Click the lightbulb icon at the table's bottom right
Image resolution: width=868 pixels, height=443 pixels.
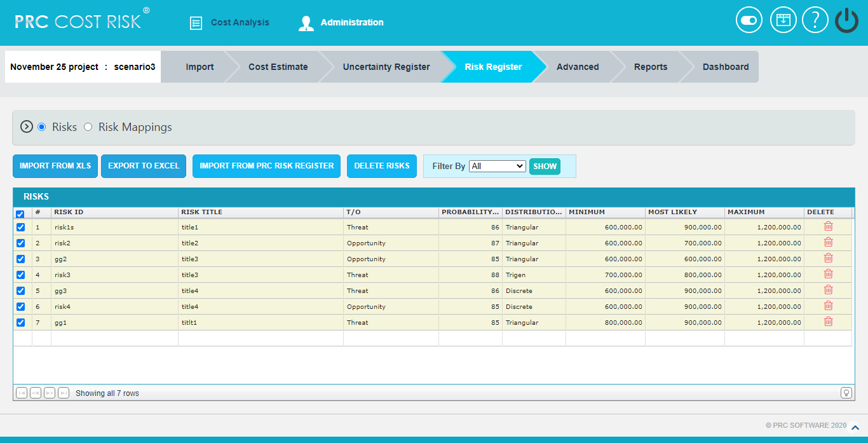846,393
